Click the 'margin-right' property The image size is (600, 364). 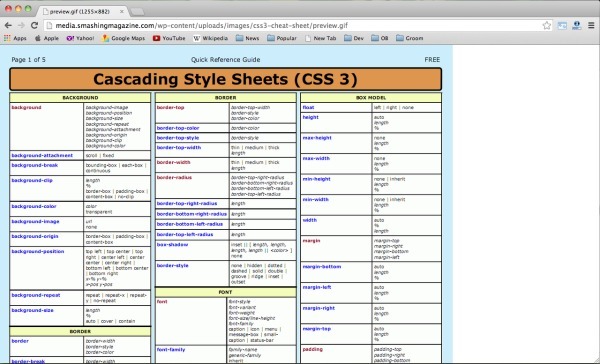(319, 308)
